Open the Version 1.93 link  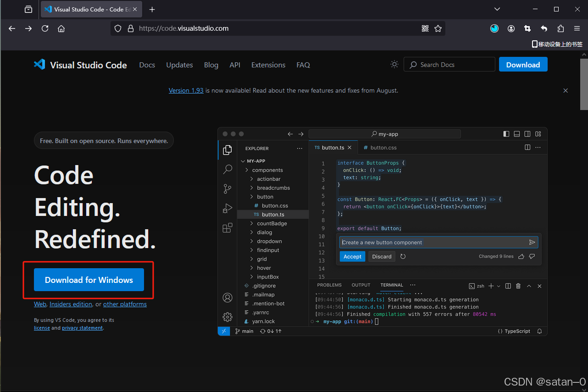click(x=186, y=90)
